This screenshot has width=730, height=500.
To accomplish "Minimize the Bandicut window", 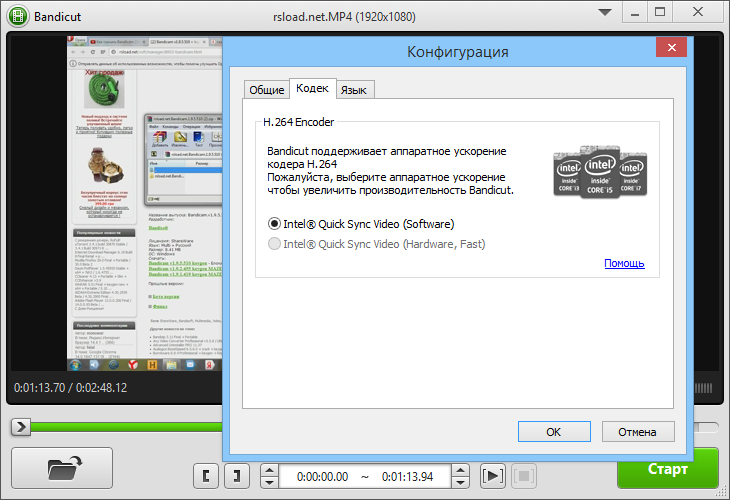I will [635, 13].
